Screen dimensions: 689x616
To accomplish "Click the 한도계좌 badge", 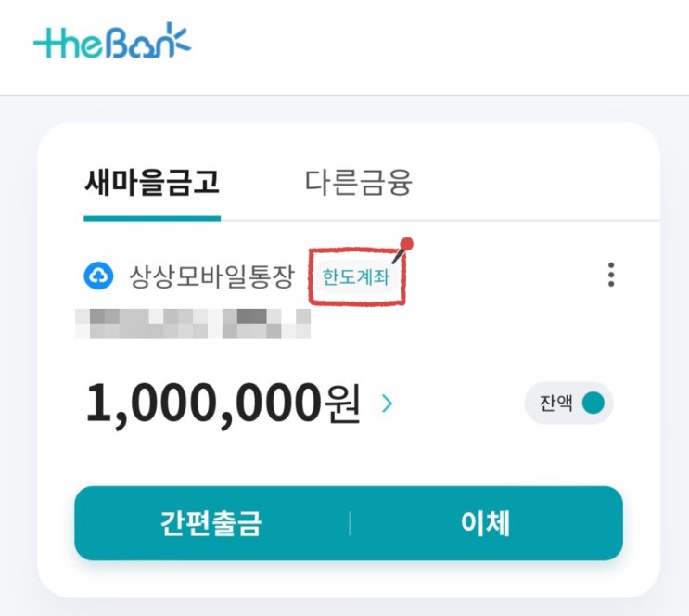I will [356, 276].
